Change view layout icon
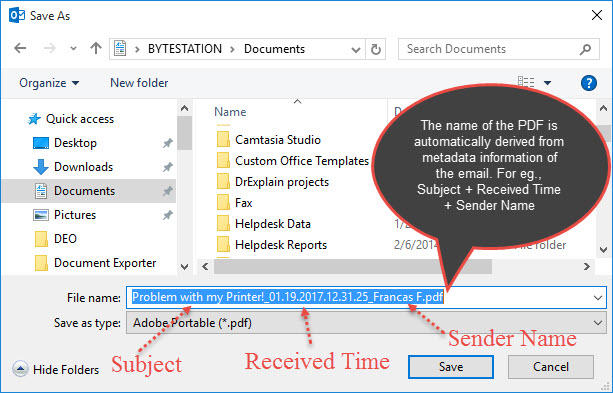The height and width of the screenshot is (393, 613). pyautogui.click(x=526, y=83)
